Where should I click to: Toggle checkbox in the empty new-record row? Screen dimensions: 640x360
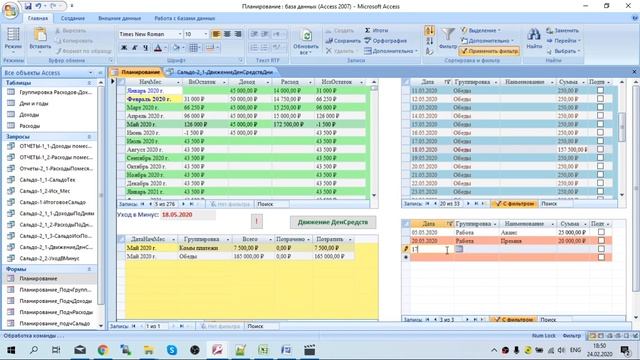point(601,257)
